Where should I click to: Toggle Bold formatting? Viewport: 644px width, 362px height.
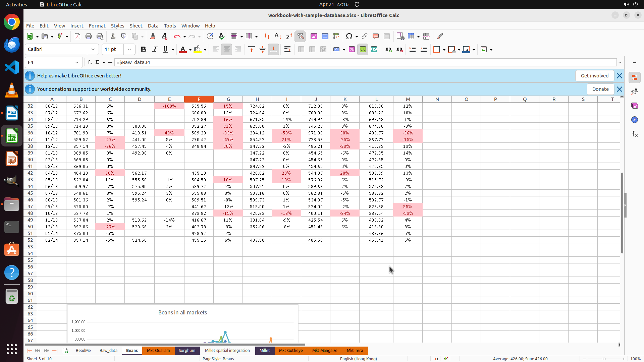pos(144,50)
